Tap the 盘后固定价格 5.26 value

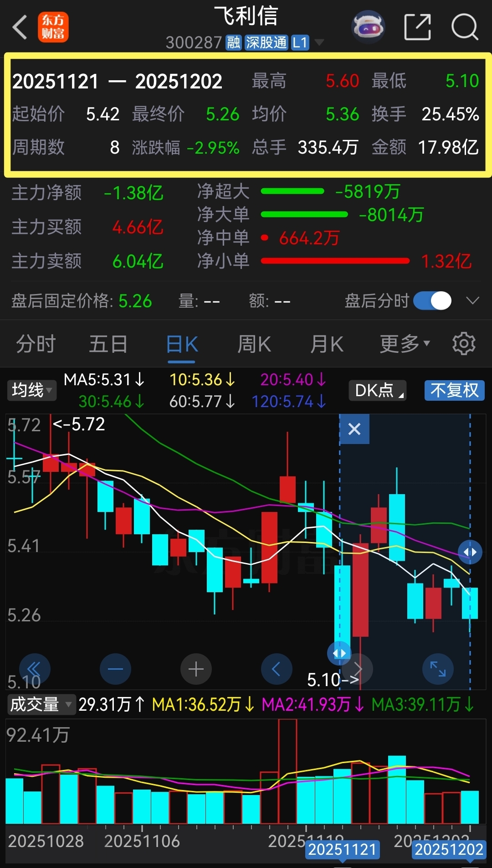pyautogui.click(x=135, y=301)
